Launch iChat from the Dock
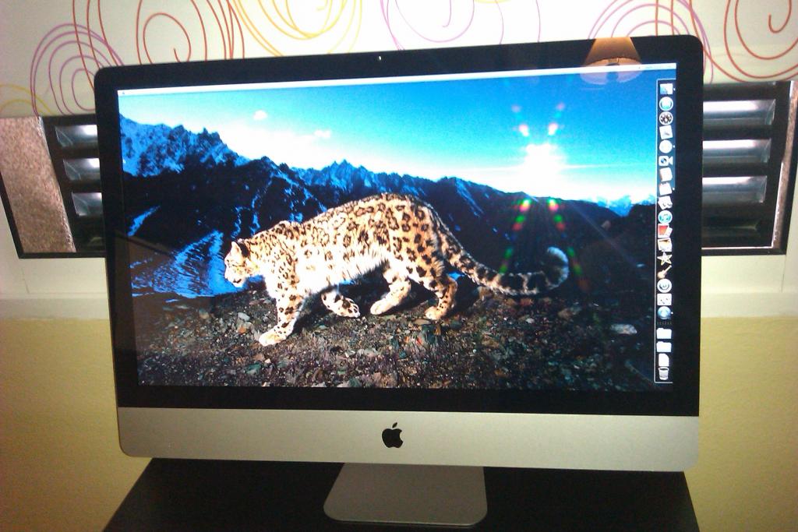Viewport: 798px width, 532px height. 666,160
